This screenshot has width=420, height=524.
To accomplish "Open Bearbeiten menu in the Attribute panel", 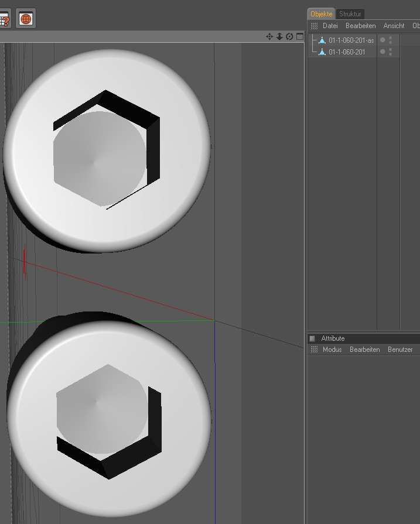I will [364, 349].
